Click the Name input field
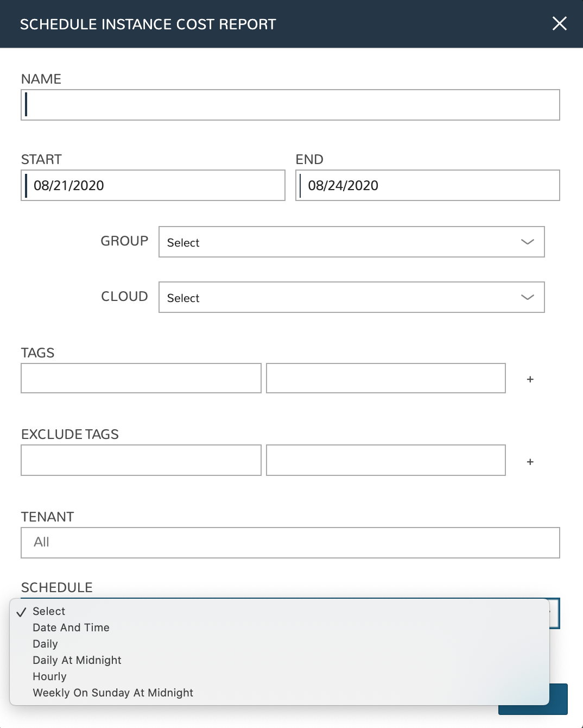Screen dimensions: 583x728 pyautogui.click(x=290, y=105)
